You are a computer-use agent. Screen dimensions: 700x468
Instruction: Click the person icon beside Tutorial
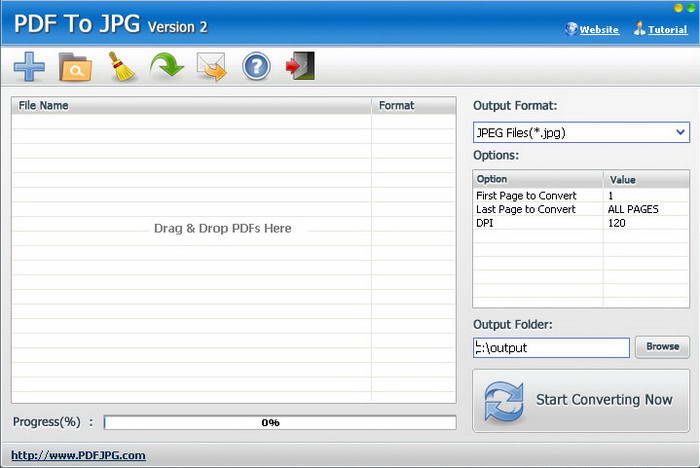pos(639,29)
